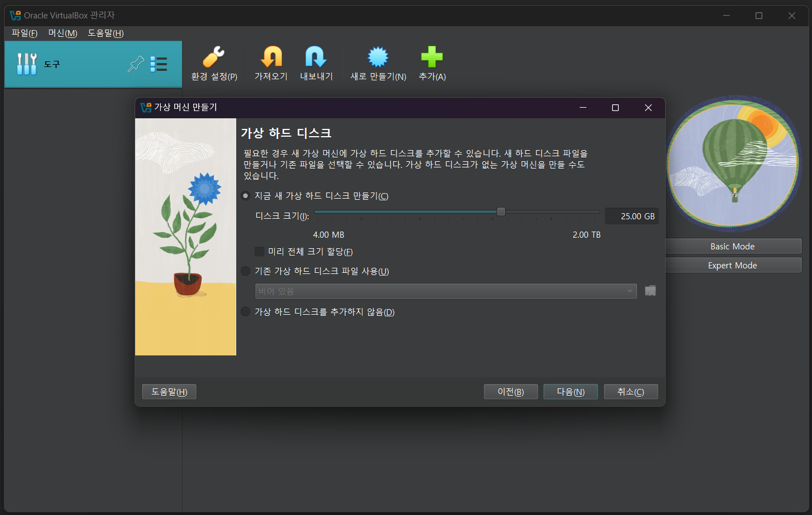812x515 pixels.
Task: Open the 도움말(H) menu in menu bar
Action: pyautogui.click(x=106, y=33)
